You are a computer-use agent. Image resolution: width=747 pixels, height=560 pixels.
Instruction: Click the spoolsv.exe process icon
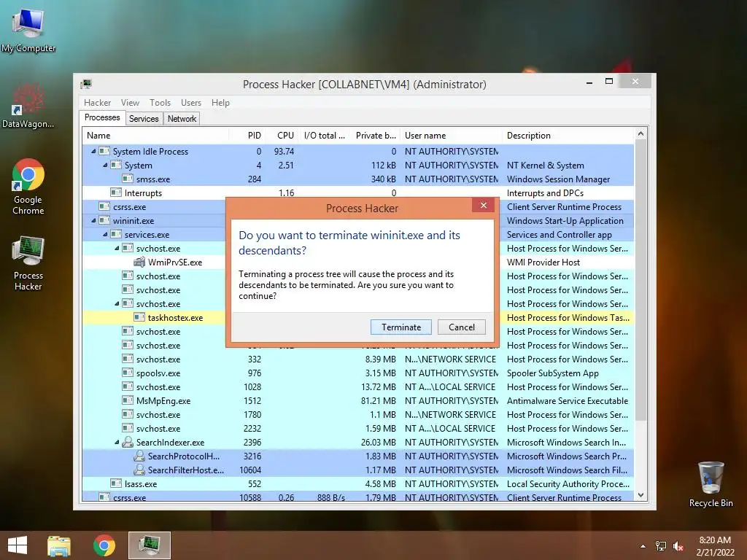[127, 373]
